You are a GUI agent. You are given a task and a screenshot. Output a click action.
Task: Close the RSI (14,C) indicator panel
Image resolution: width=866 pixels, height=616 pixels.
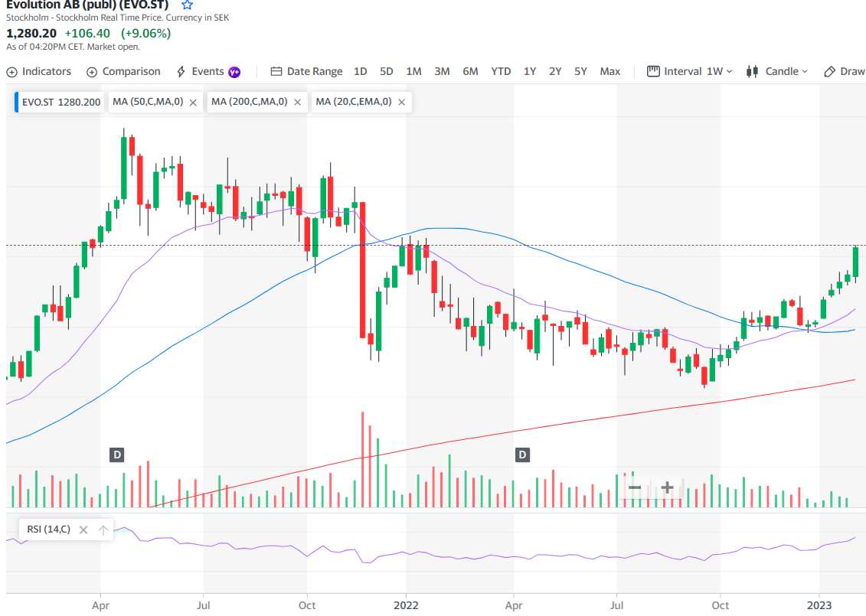click(x=83, y=530)
